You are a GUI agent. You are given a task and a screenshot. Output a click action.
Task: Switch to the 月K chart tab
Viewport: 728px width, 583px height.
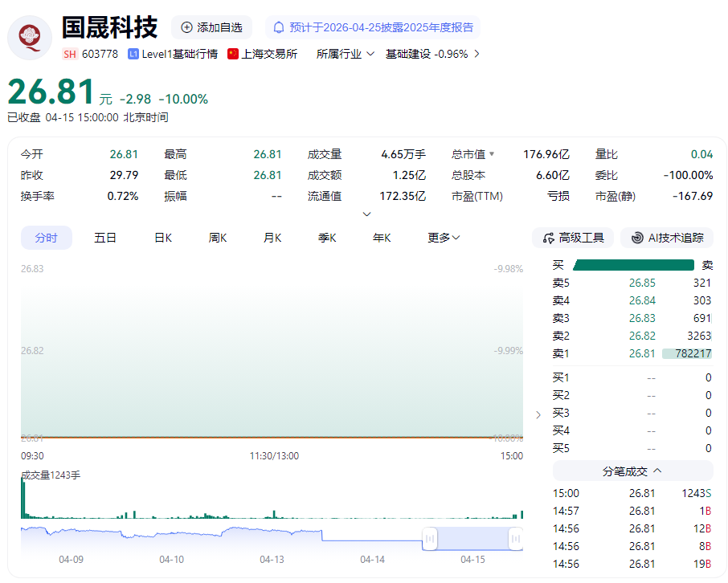pos(272,238)
